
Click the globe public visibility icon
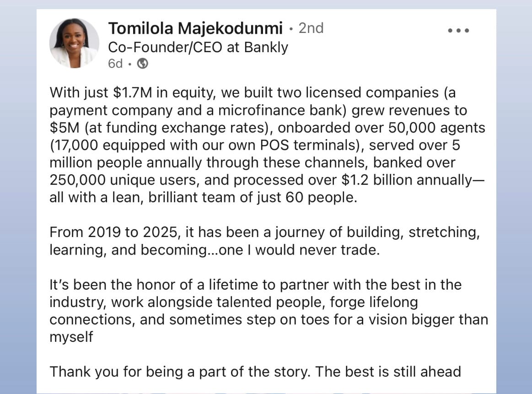point(143,64)
